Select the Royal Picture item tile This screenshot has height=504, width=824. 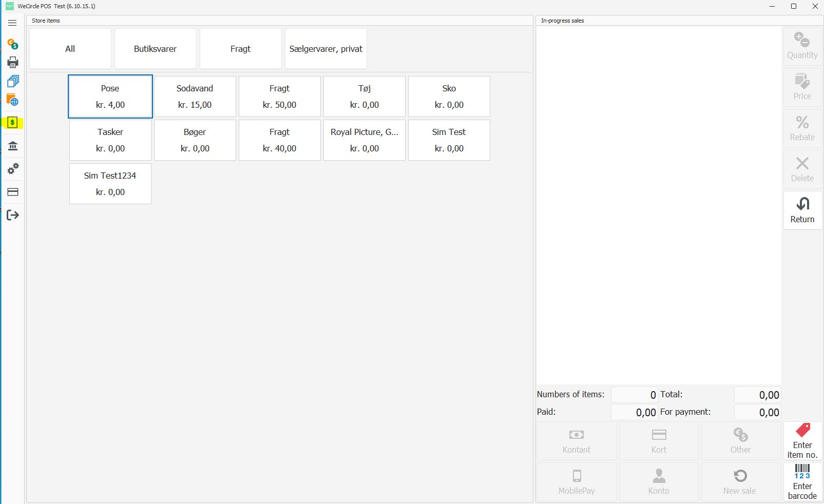[x=365, y=140]
